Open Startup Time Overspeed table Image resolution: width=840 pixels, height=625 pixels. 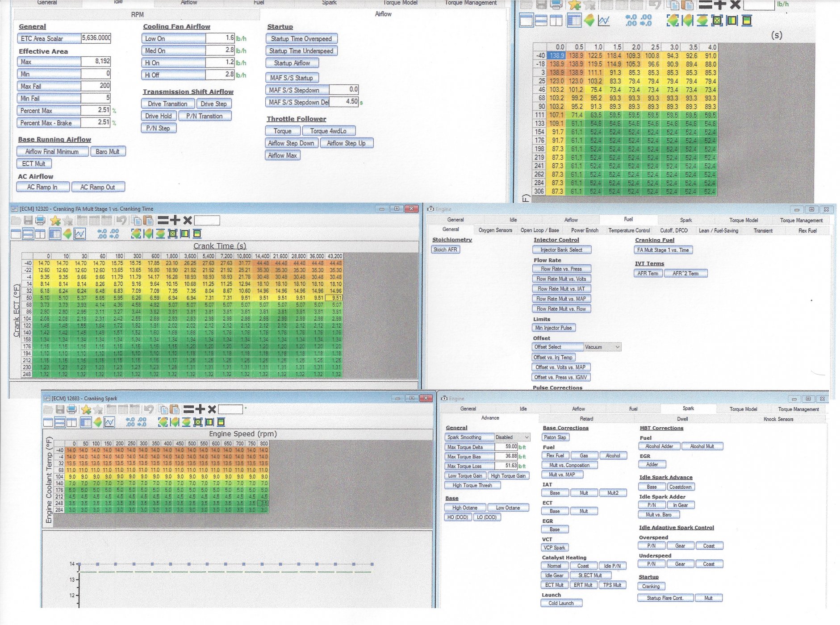[x=301, y=39]
